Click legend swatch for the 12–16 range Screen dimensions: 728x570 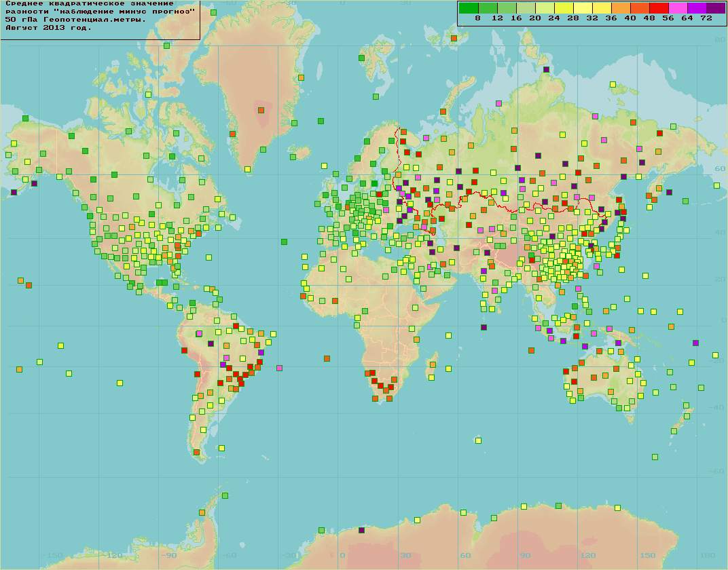pyautogui.click(x=507, y=8)
